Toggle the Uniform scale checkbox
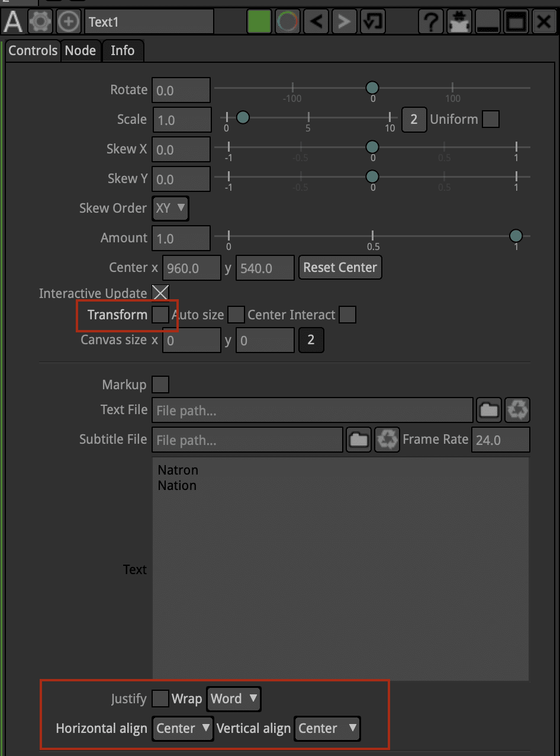 tap(491, 119)
